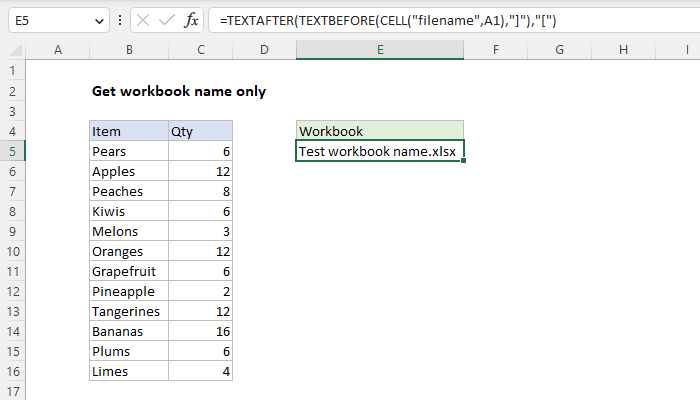Select the 'Pears' cell

click(x=129, y=151)
